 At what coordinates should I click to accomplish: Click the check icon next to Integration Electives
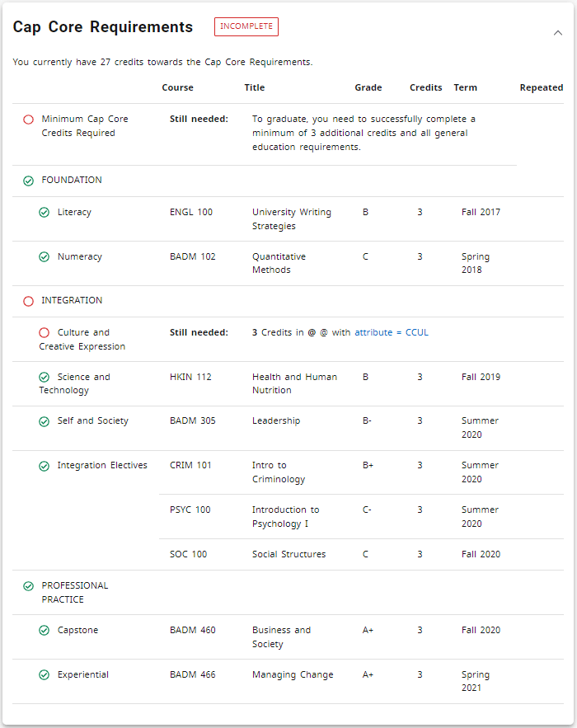[x=45, y=466]
